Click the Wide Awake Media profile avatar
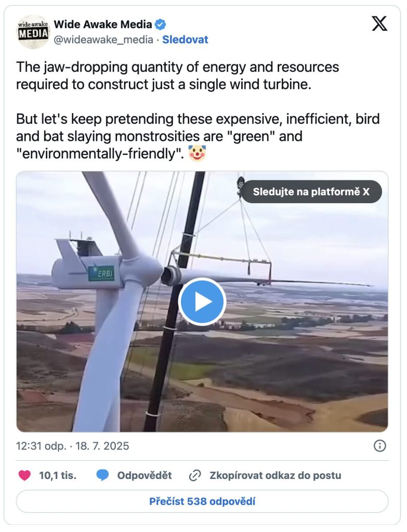The image size is (407, 532). (x=33, y=32)
